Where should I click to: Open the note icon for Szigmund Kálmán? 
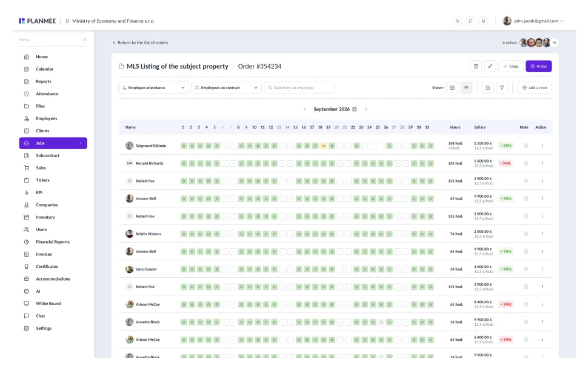[x=526, y=146]
